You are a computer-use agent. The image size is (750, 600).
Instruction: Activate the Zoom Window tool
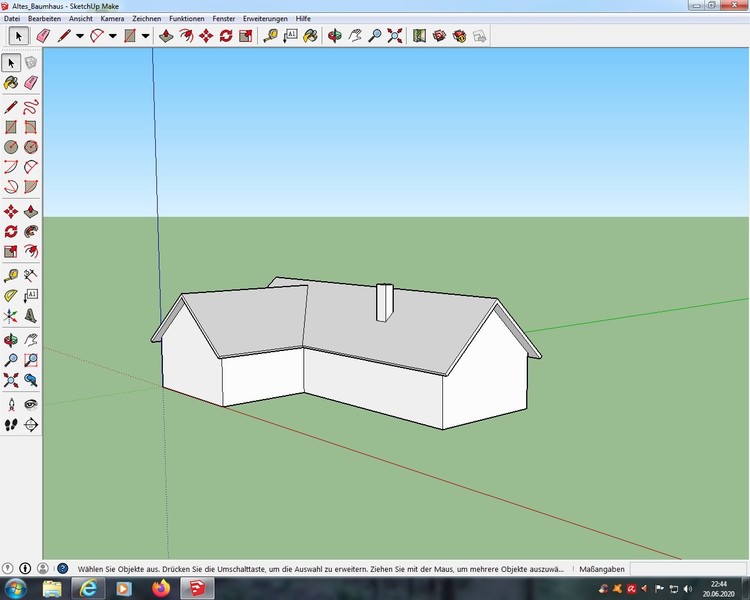coord(31,360)
